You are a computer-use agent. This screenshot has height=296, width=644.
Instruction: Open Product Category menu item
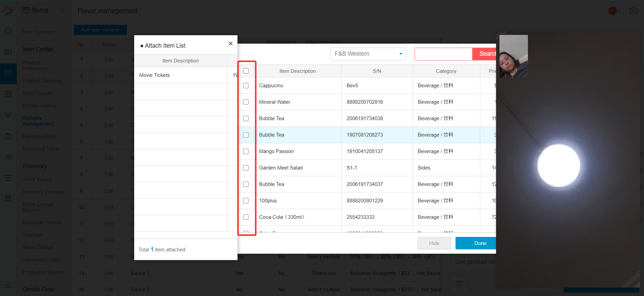[42, 81]
